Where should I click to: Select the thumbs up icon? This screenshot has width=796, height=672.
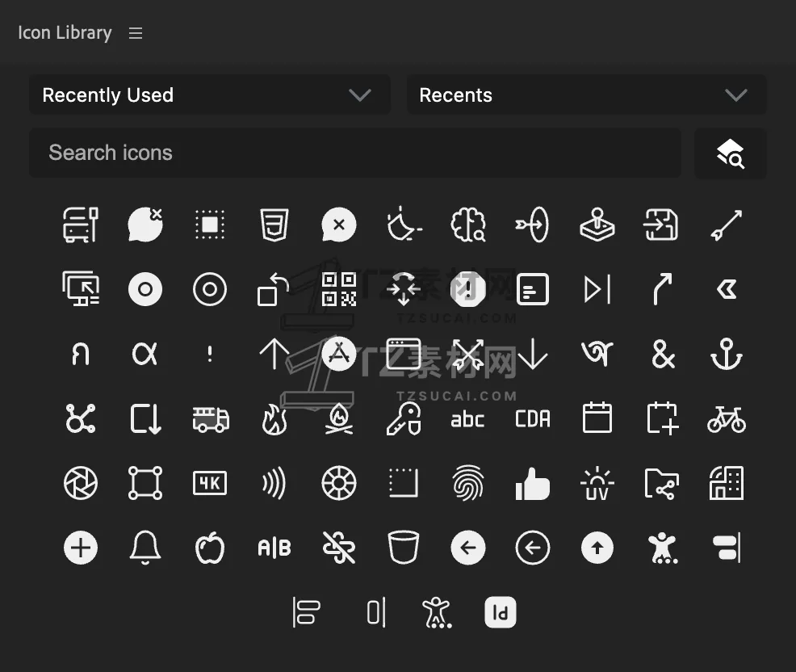[x=533, y=484]
